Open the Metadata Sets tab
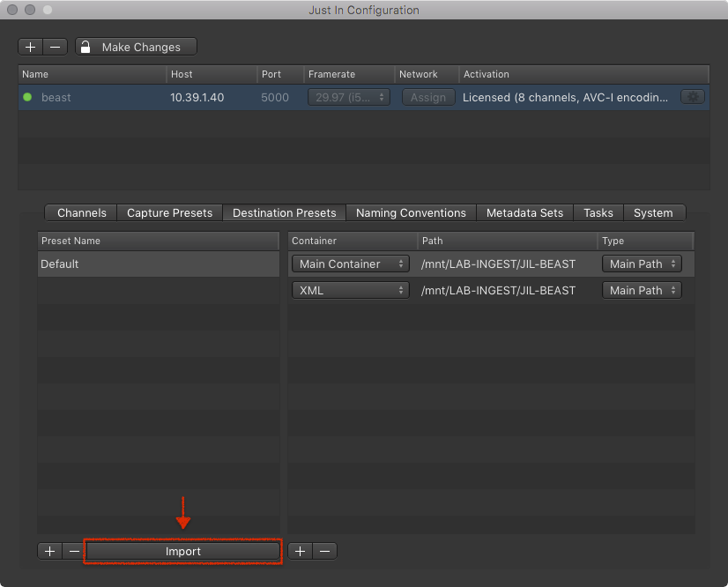 point(524,212)
